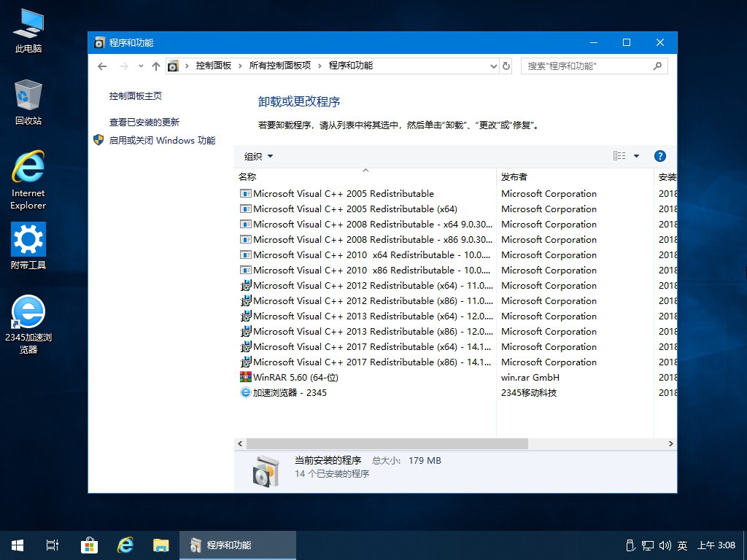Open File Explorer from taskbar
The image size is (747, 560).
point(161,545)
